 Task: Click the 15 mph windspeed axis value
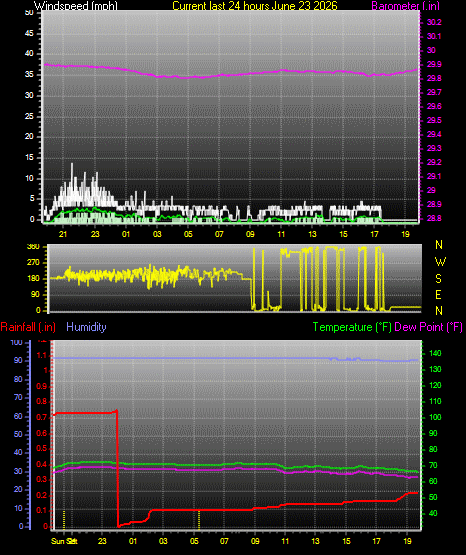[29, 158]
